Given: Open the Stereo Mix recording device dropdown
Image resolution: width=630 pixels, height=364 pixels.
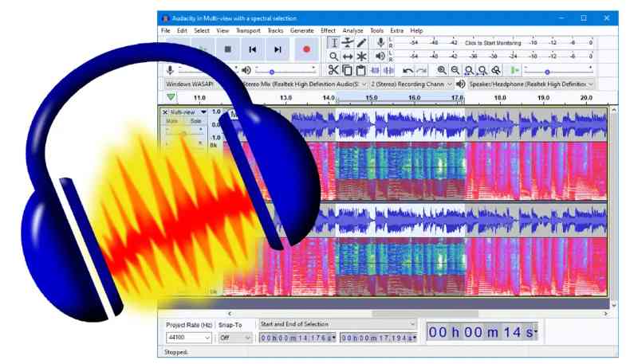Looking at the screenshot, I should 304,84.
